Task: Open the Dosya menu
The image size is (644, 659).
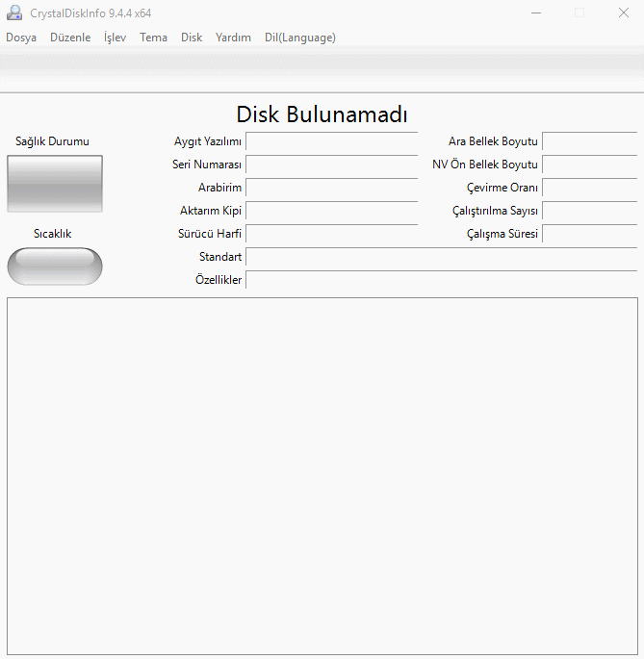Action: (x=21, y=38)
